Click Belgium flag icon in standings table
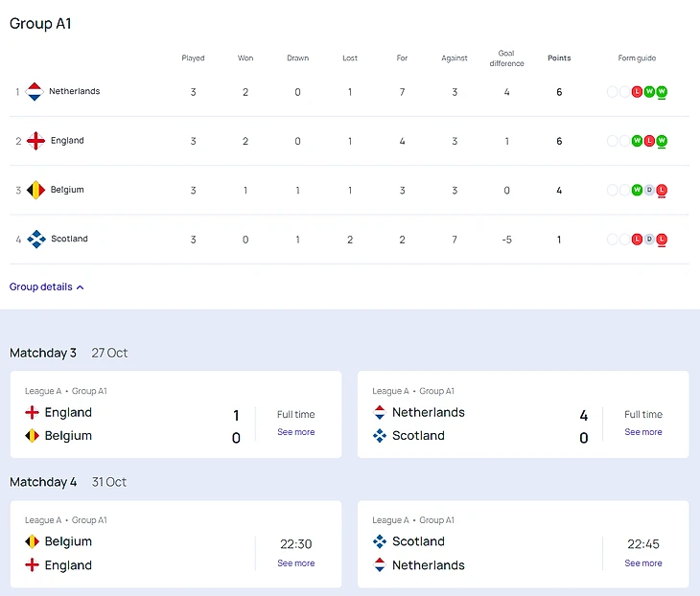 pyautogui.click(x=35, y=190)
